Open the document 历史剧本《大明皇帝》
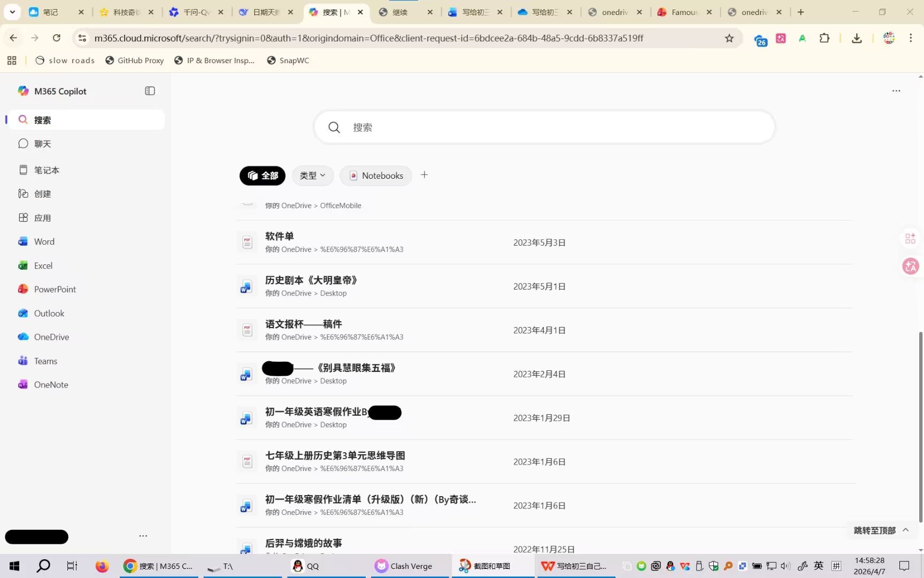 (x=311, y=280)
